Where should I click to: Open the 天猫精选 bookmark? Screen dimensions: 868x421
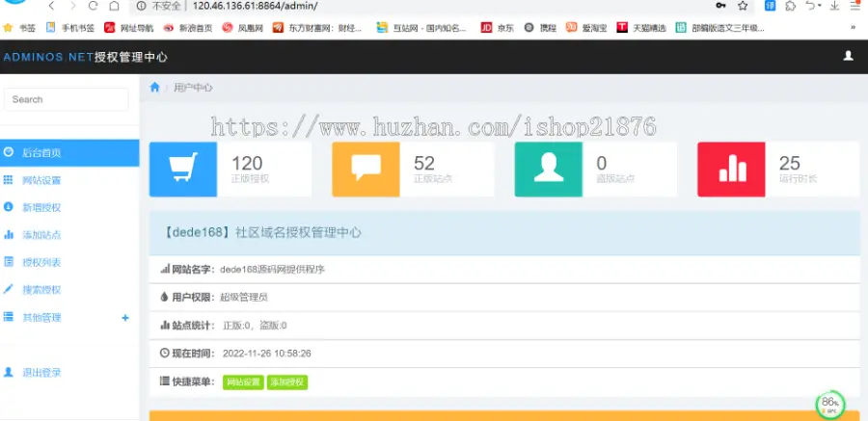(x=642, y=28)
